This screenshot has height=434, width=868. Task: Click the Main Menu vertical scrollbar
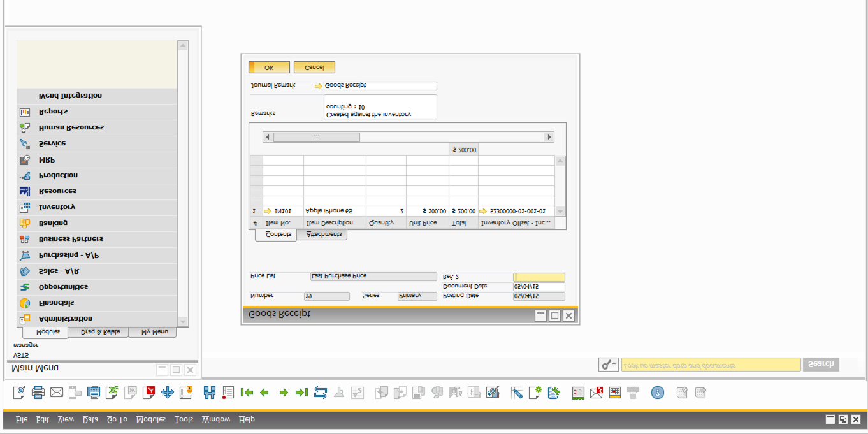tap(183, 184)
